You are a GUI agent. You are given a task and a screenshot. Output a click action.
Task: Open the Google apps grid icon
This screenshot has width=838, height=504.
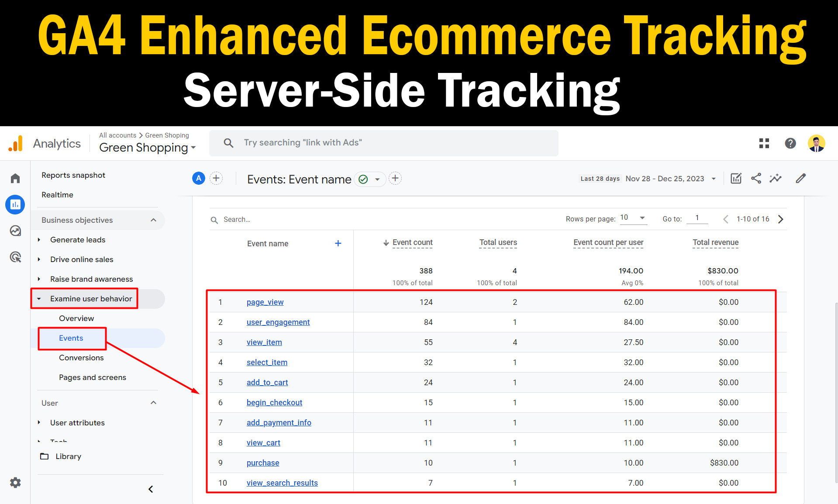pos(764,143)
